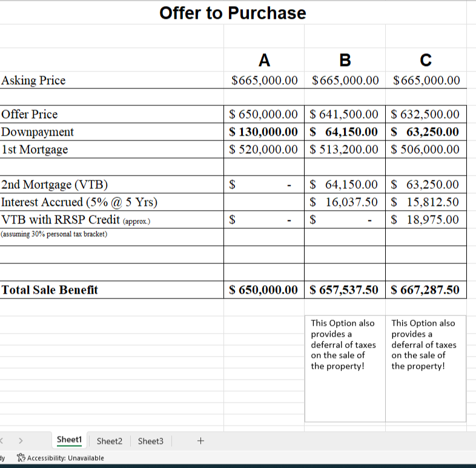Viewport: 476px width, 468px height.
Task: Click the Total Sale Benefit $667,287.50 cell
Action: pos(426,290)
